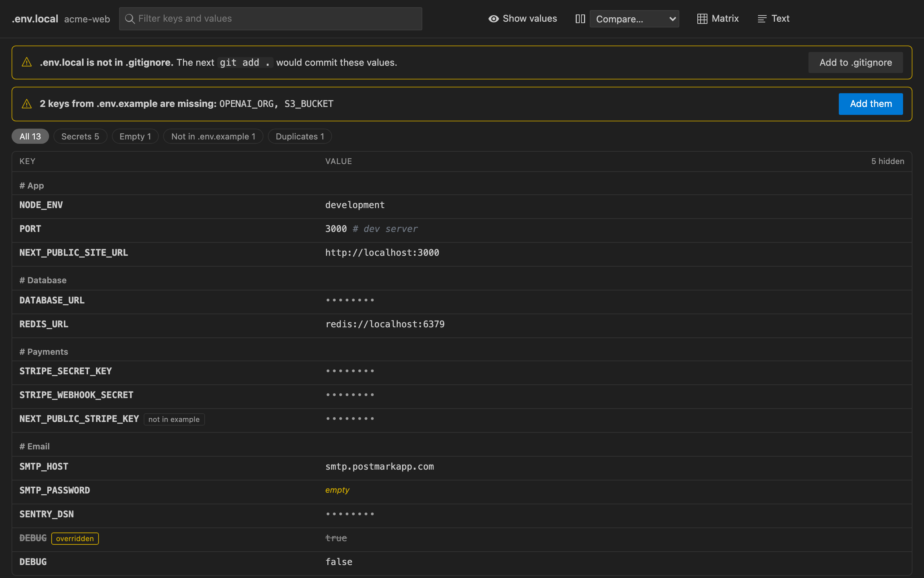Open the Compare... dropdown
Image resolution: width=924 pixels, height=578 pixels.
[x=634, y=19]
